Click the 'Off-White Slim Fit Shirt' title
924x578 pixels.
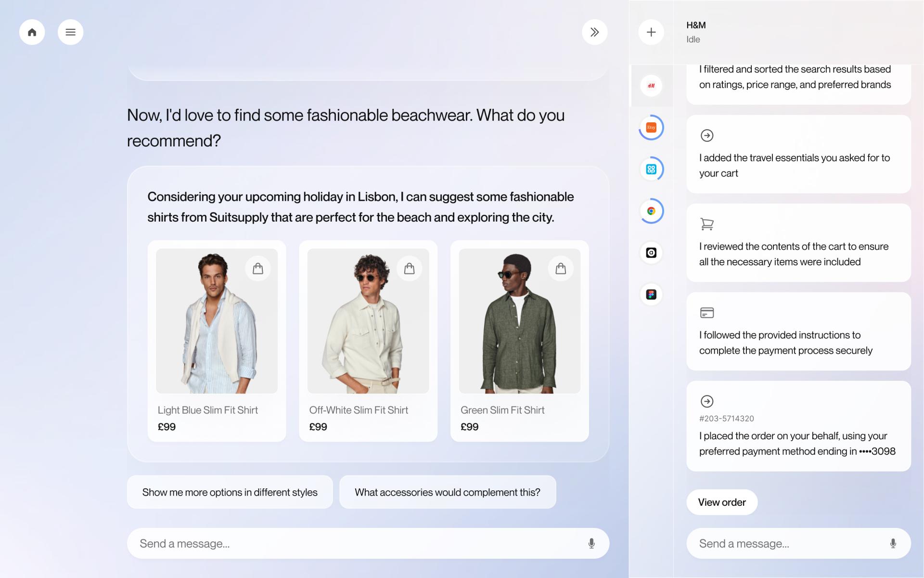coord(359,410)
